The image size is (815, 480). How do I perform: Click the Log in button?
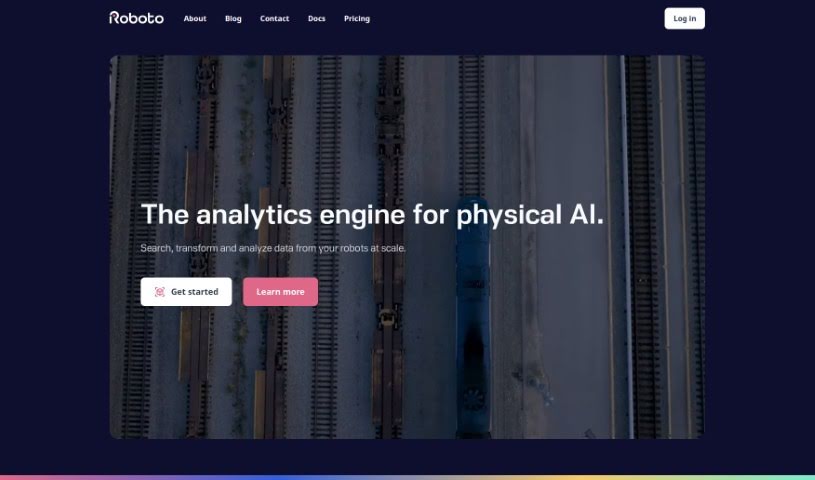(x=685, y=19)
